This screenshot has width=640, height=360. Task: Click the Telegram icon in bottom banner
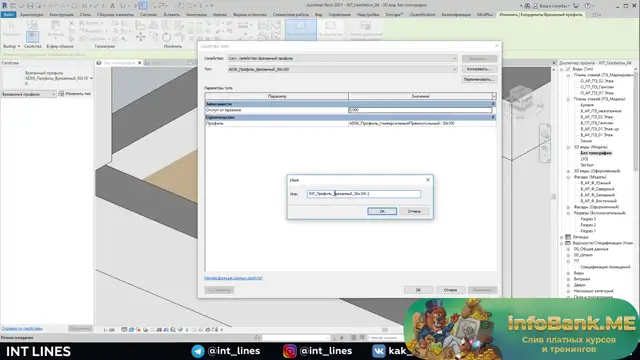[198, 351]
